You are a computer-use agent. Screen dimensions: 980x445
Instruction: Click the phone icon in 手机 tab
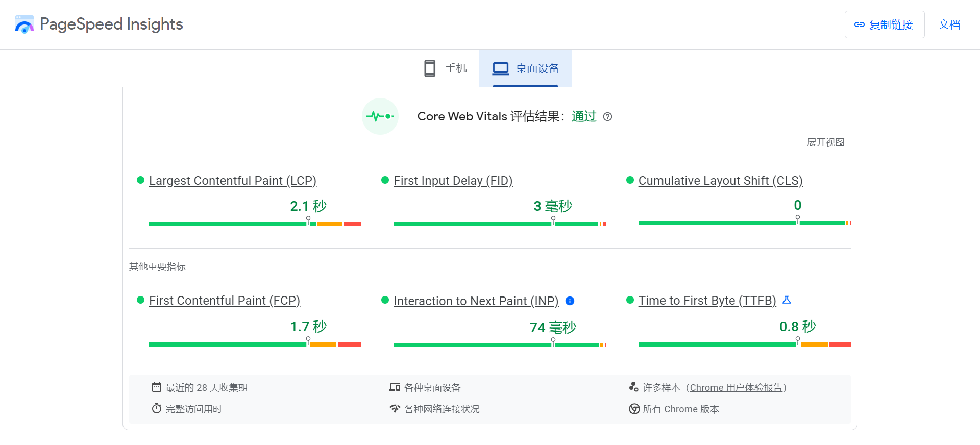(x=430, y=68)
